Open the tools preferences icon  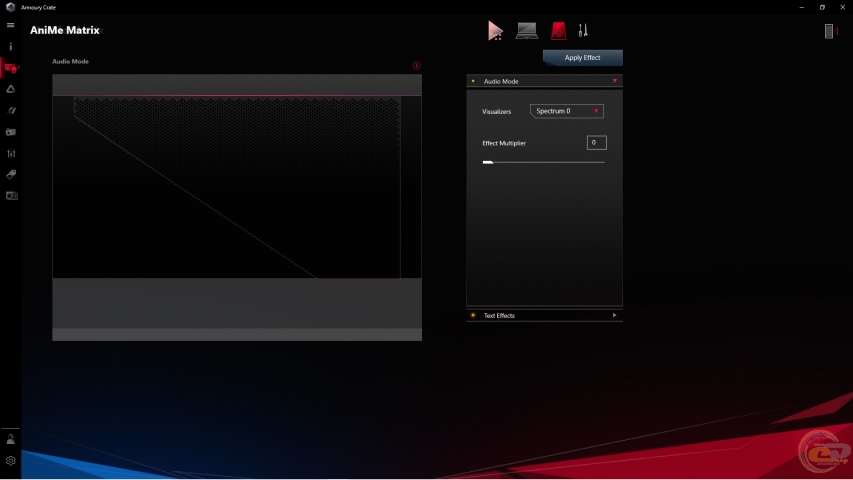tap(583, 30)
